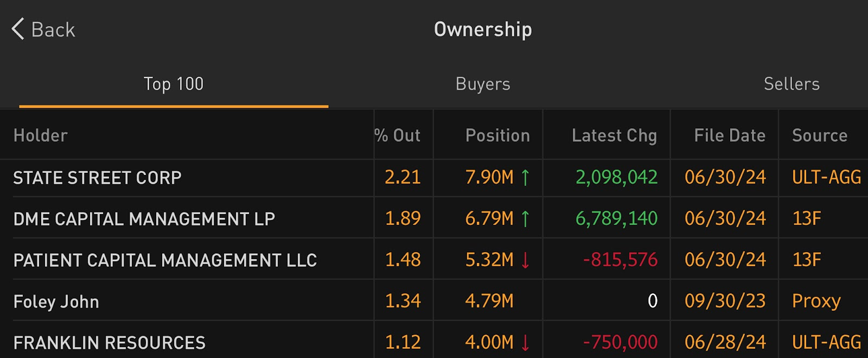The width and height of the screenshot is (868, 358).
Task: Select the DME CAPITAL MANAGEMENT LP row
Action: (434, 219)
